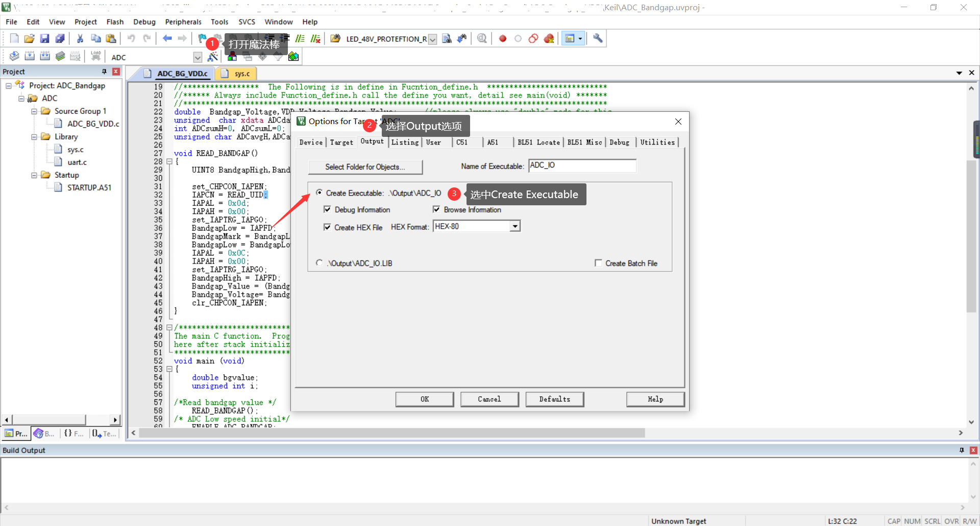
Task: Switch to sys.c editor tab
Action: (236, 74)
